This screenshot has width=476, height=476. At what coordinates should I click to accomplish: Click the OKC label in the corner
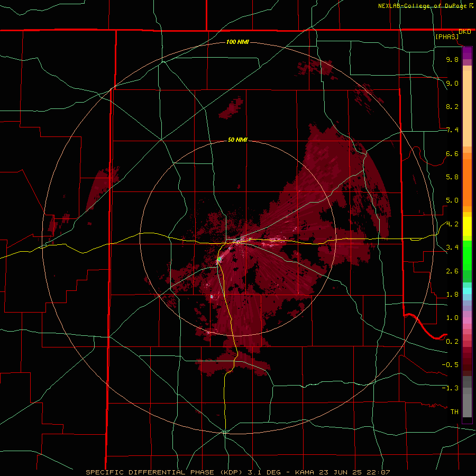coord(465,32)
